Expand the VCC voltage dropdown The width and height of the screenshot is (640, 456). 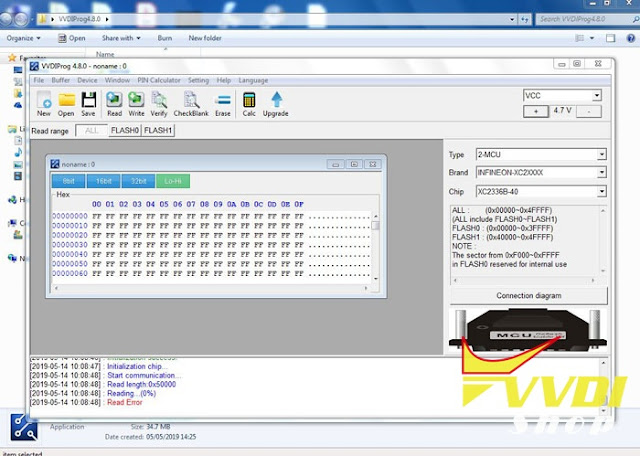click(597, 96)
